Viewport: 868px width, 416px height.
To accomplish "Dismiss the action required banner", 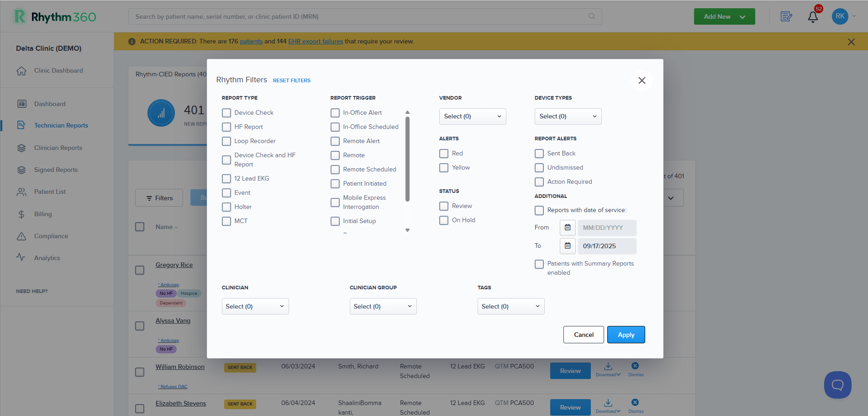I will (x=851, y=42).
